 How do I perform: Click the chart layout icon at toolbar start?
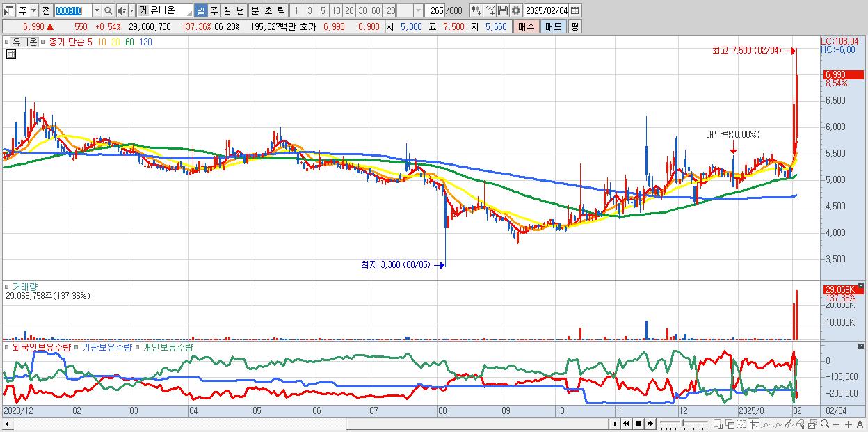(9, 10)
